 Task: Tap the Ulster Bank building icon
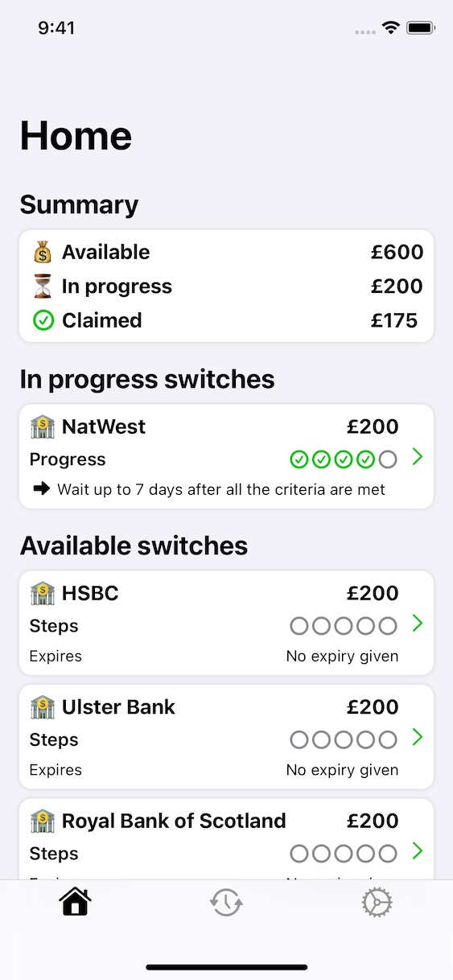43,707
